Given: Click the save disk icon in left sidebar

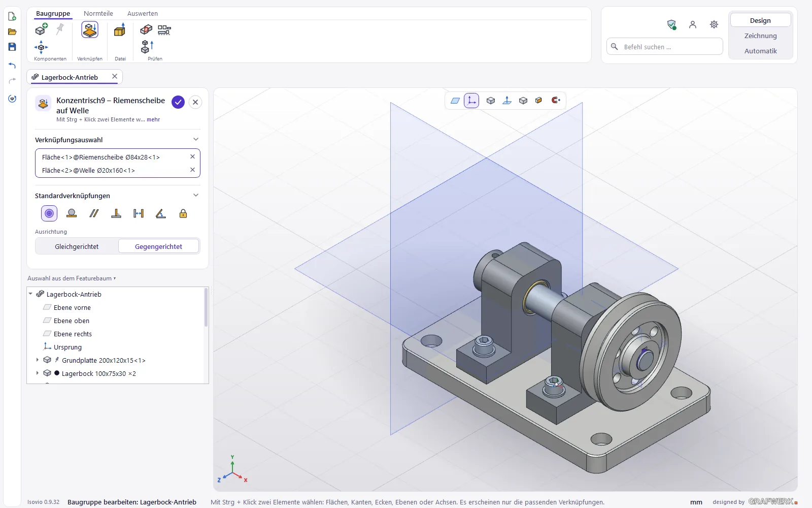Looking at the screenshot, I should (x=12, y=47).
